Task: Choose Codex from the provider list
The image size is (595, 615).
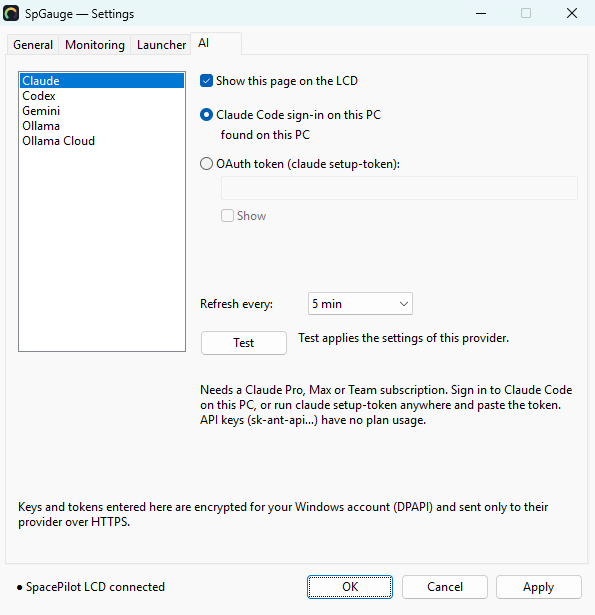Action: [102, 96]
